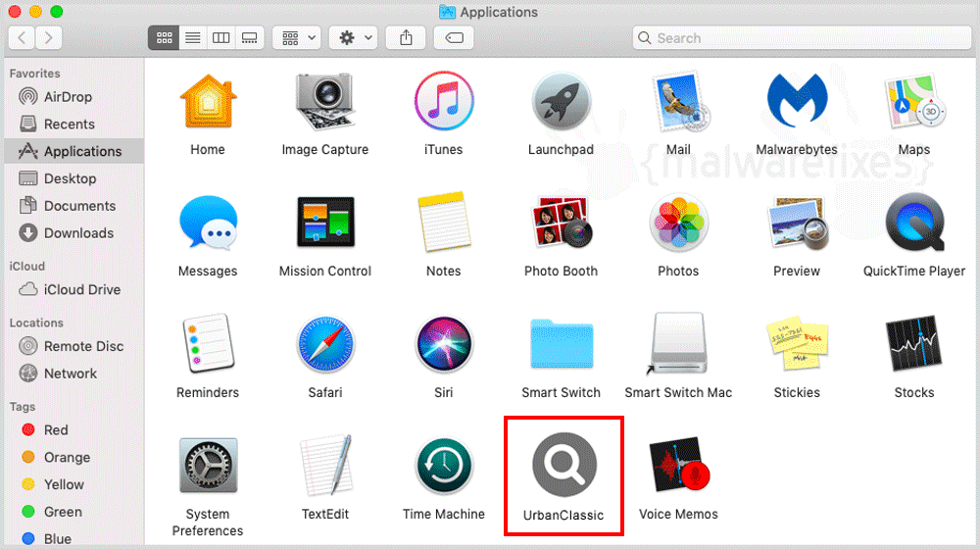Viewport: 980px width, 549px height.
Task: Select the Photos app icon
Action: click(679, 223)
